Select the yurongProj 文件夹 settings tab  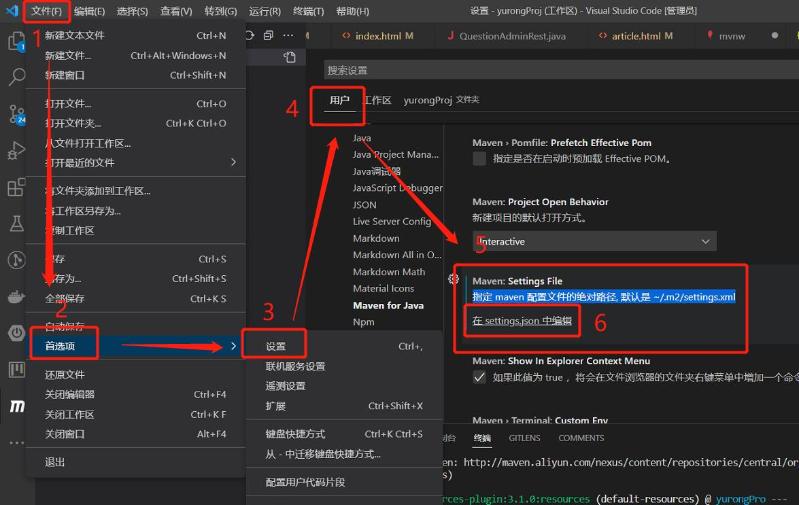point(441,100)
